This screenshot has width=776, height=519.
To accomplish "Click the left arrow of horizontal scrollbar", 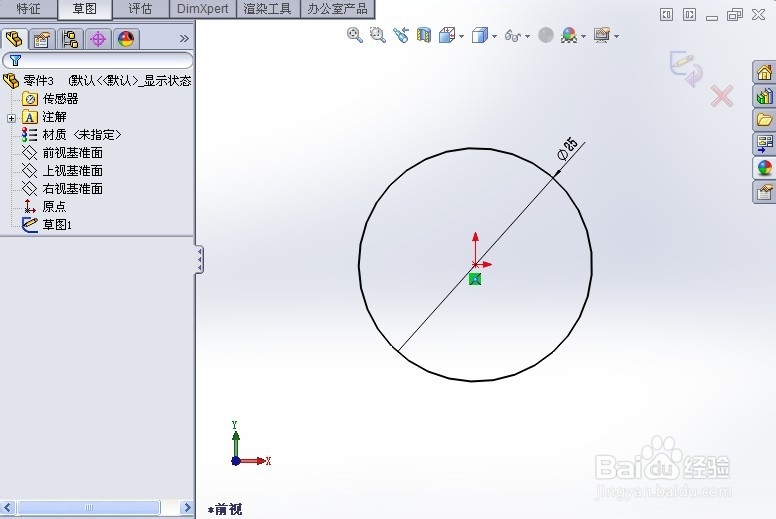I will (8, 508).
